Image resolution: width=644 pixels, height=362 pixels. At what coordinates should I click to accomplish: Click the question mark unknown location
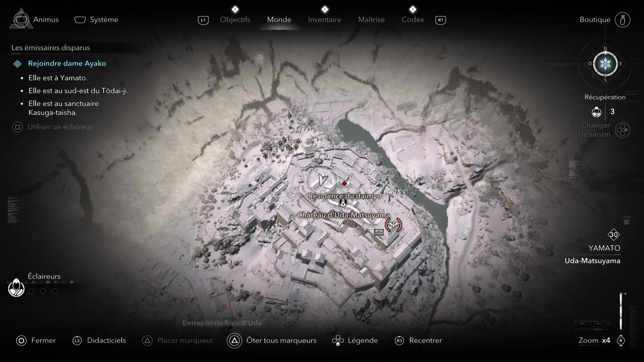260,58
